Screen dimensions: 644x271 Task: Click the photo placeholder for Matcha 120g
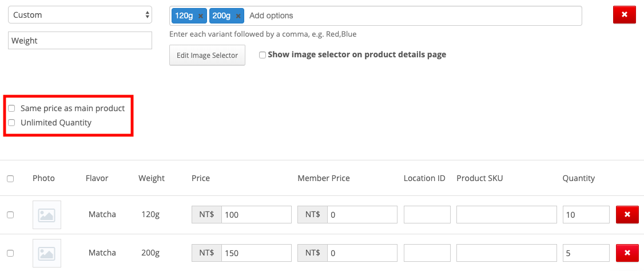point(47,215)
